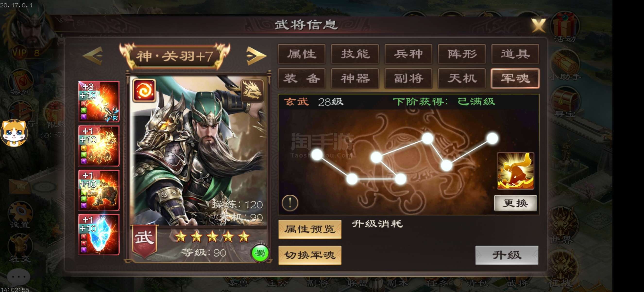Select the golden horse soul icon
The image size is (644, 292).
pyautogui.click(x=516, y=171)
